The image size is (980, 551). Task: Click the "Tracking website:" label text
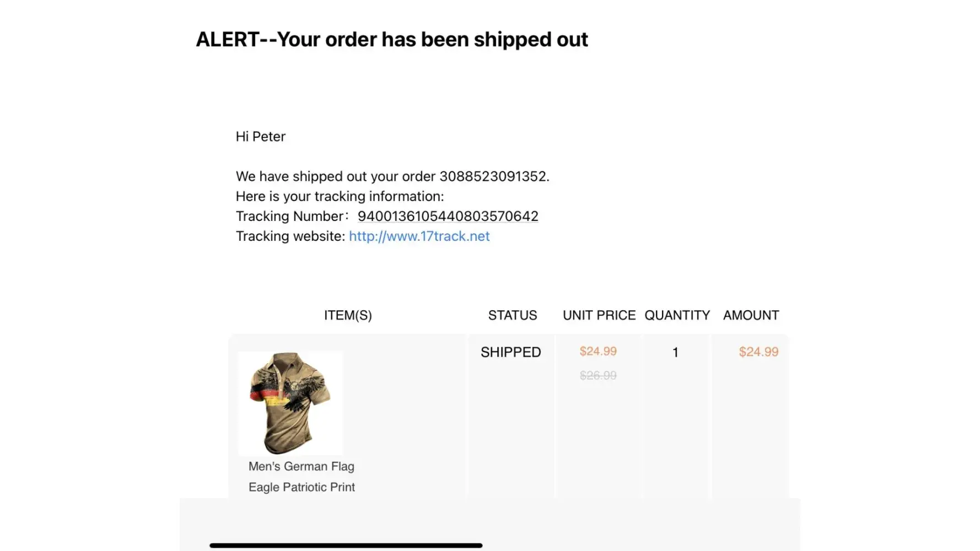290,236
